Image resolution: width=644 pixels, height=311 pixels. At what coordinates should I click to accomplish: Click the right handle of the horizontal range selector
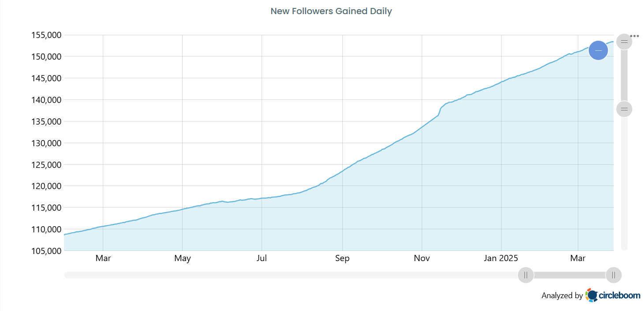click(x=614, y=275)
